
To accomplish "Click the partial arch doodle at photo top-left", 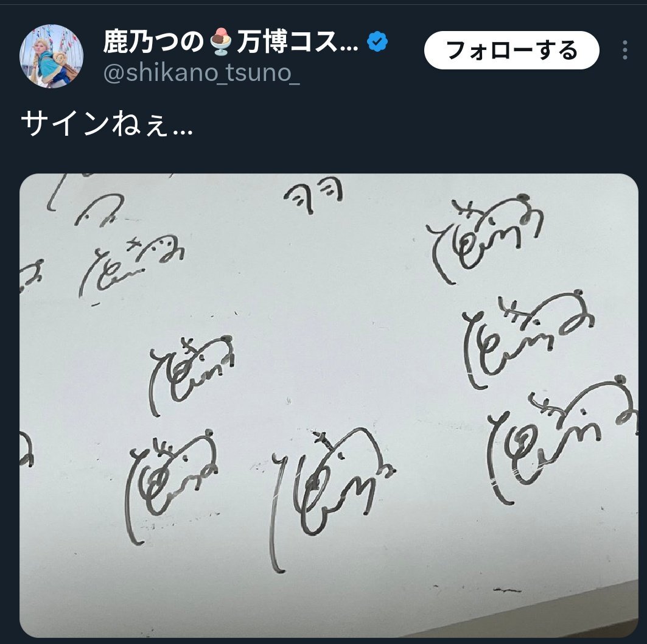I will point(99,209).
